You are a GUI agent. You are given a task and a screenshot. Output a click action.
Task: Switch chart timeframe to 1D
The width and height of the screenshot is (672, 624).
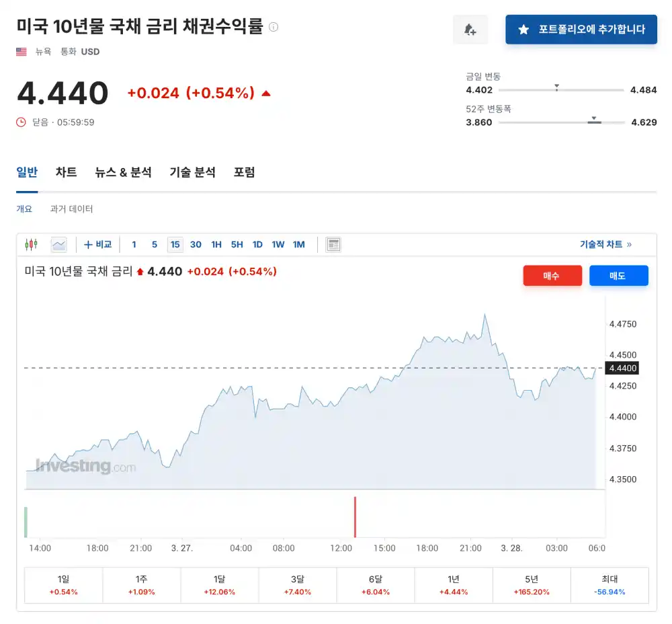[x=257, y=245]
